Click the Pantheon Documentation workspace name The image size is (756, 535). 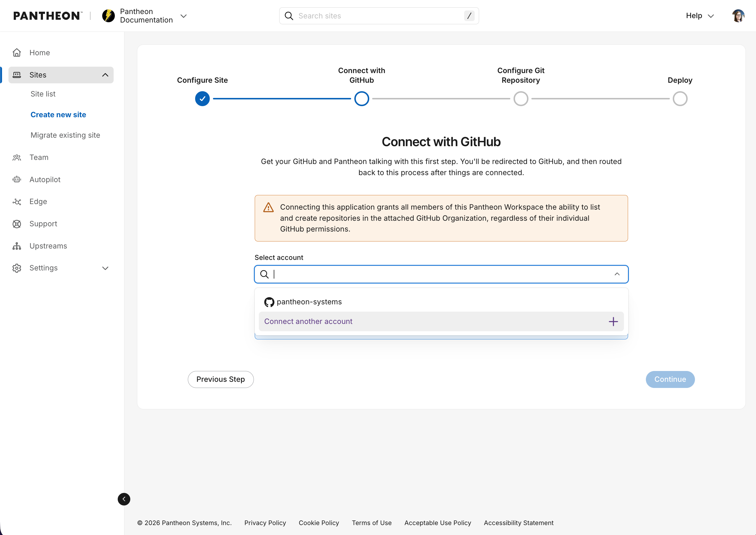[x=147, y=16]
